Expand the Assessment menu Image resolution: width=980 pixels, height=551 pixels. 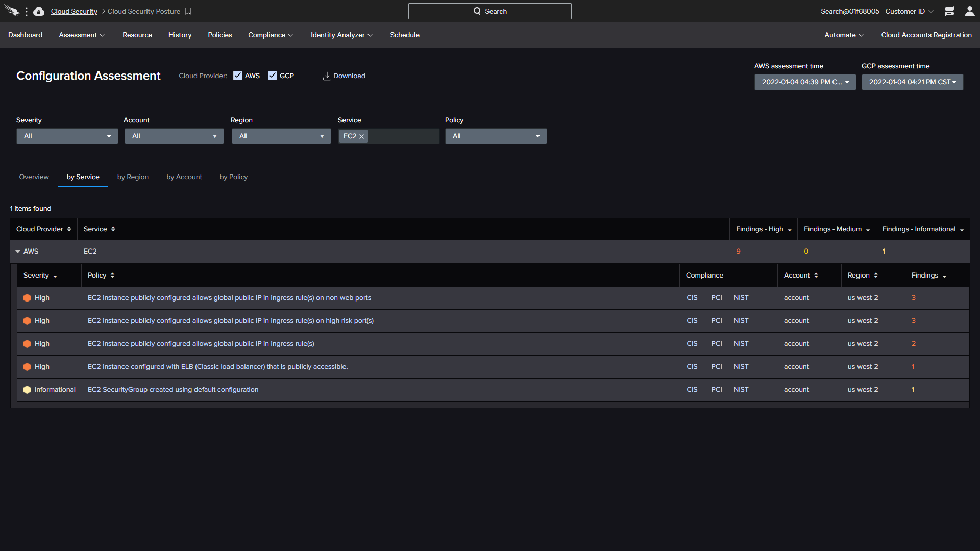coord(82,35)
